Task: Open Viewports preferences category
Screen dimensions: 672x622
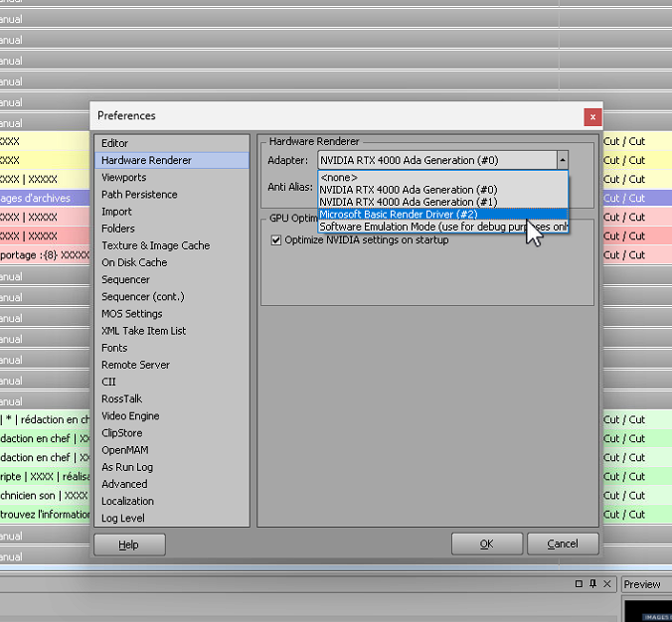Action: click(172, 177)
